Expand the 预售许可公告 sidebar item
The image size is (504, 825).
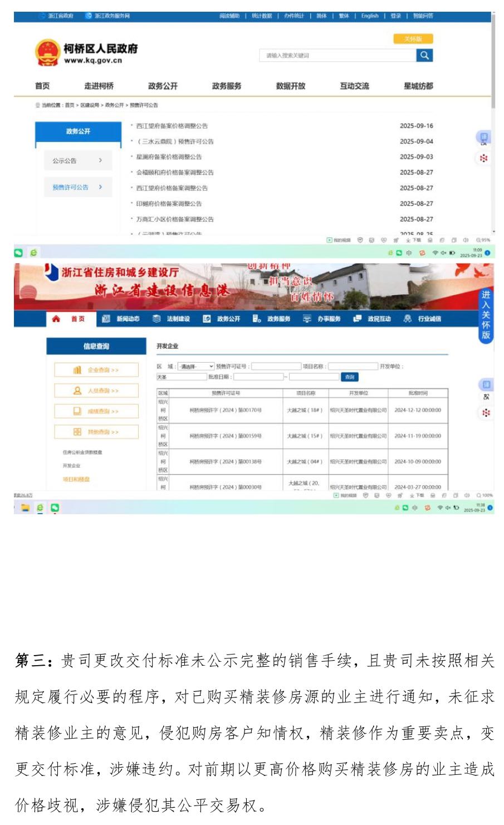tap(78, 187)
